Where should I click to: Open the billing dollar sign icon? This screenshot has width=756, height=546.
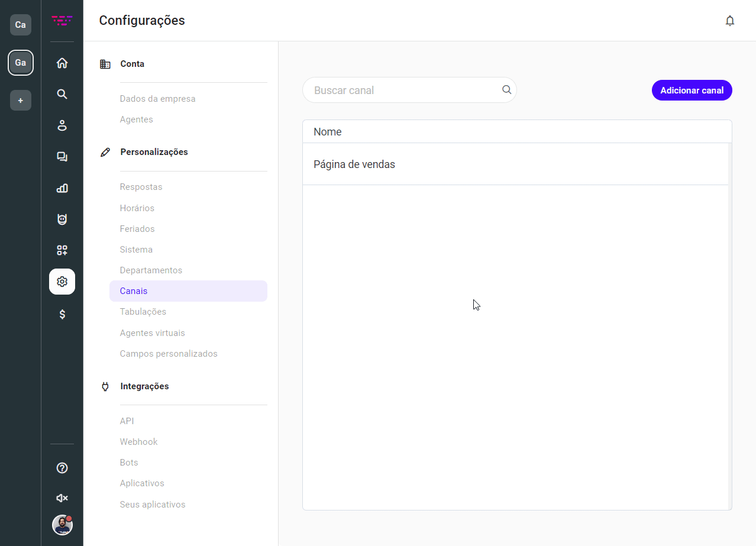point(62,314)
